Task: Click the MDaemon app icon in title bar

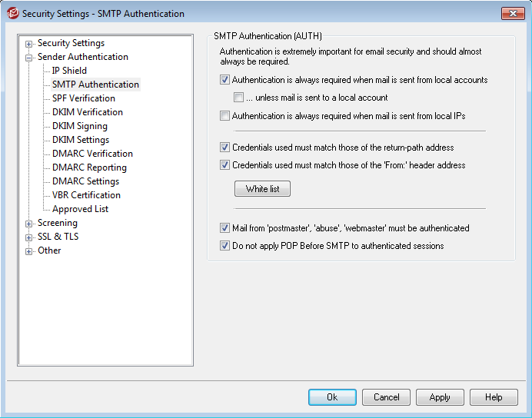Action: click(x=12, y=14)
